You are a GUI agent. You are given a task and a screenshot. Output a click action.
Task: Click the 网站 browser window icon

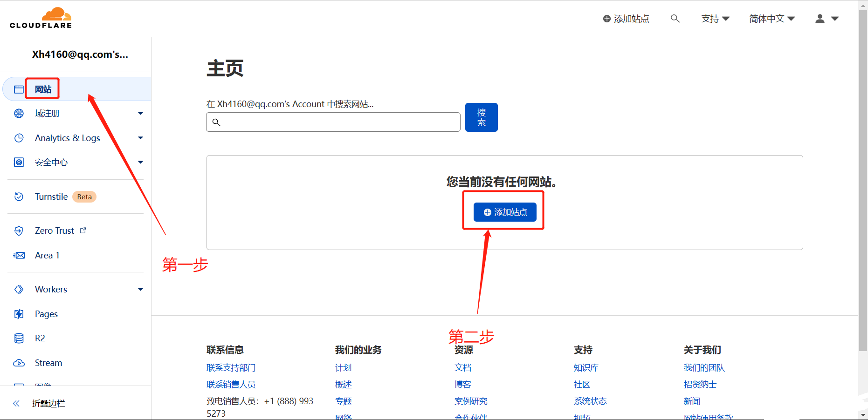pos(19,89)
